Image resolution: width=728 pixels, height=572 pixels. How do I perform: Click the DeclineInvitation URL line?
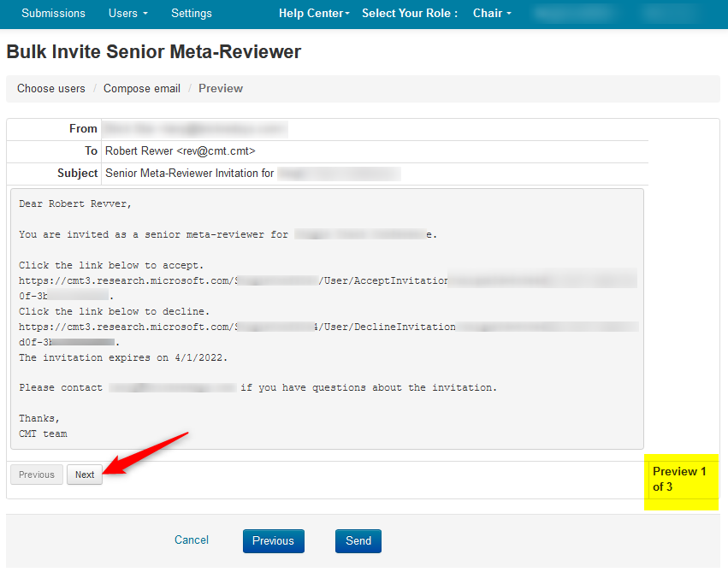[x=328, y=327]
